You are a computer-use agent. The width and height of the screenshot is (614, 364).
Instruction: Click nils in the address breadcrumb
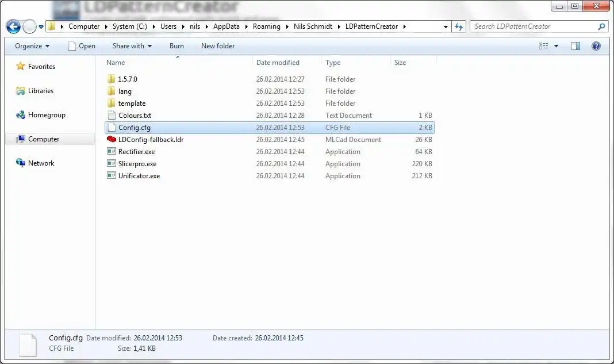[195, 26]
